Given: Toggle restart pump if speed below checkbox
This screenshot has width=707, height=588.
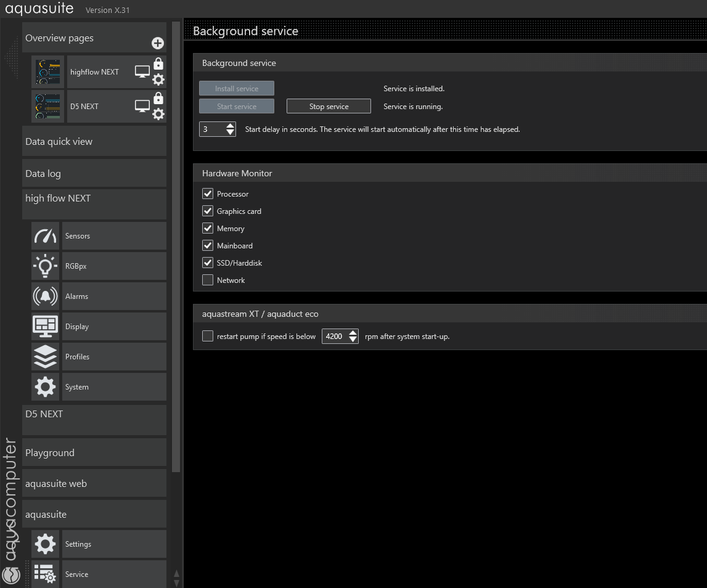Looking at the screenshot, I should click(208, 337).
